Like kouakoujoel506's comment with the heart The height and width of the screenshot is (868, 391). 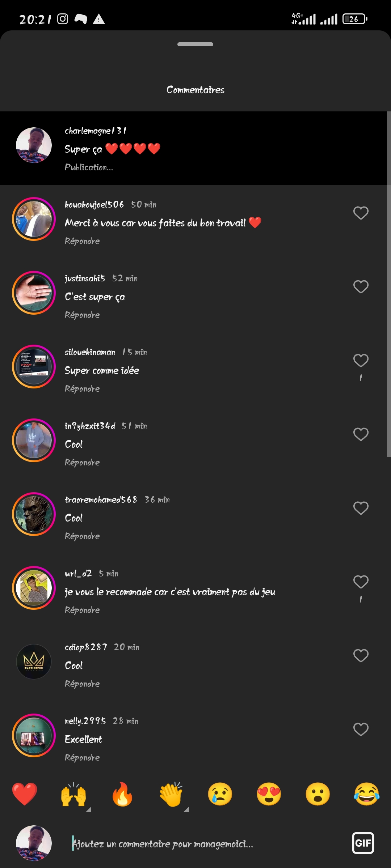[x=361, y=213]
